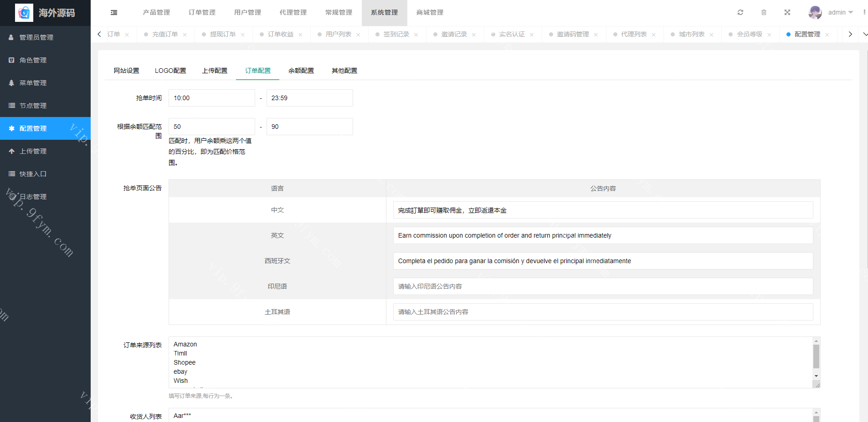Click the admin user avatar
This screenshot has width=868, height=422.
tap(815, 12)
